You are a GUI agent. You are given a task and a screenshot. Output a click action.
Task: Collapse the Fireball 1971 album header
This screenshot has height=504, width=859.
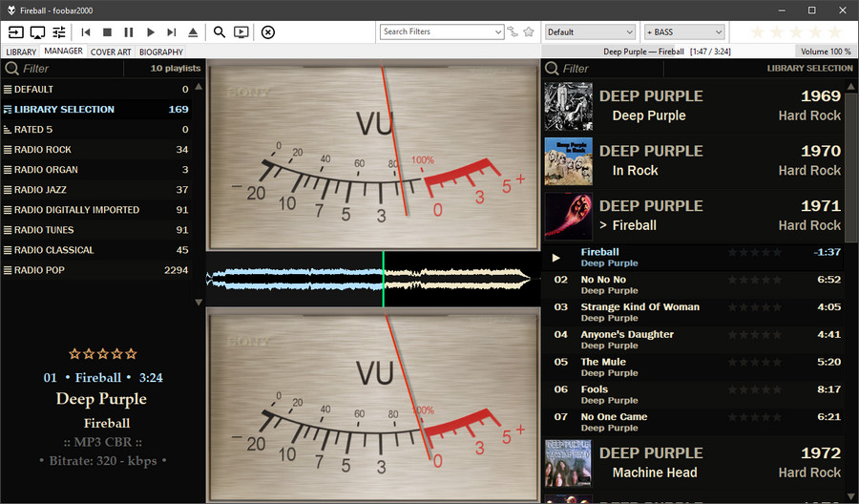pyautogui.click(x=694, y=216)
